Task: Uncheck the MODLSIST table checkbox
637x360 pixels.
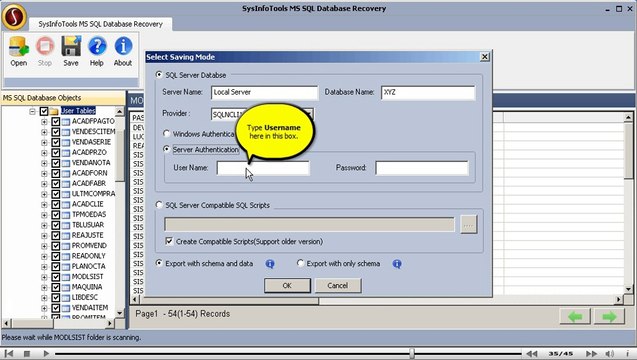Action: [x=56, y=277]
